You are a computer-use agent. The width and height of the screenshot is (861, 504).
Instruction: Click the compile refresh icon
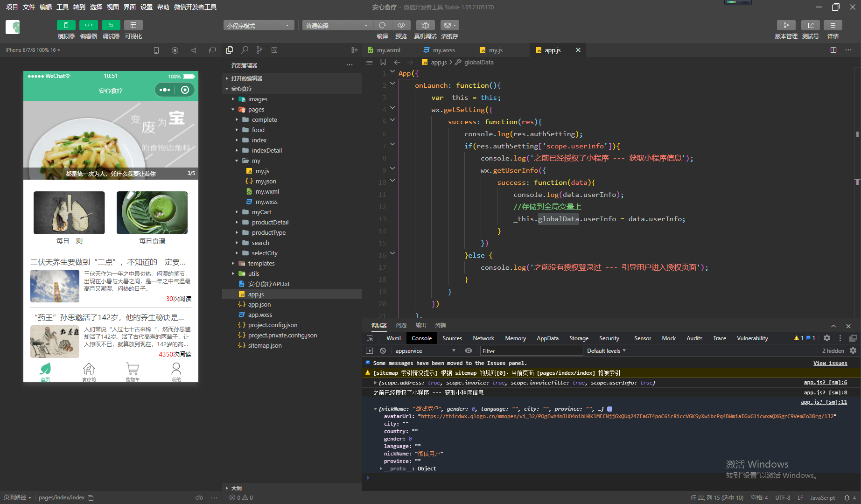382,25
